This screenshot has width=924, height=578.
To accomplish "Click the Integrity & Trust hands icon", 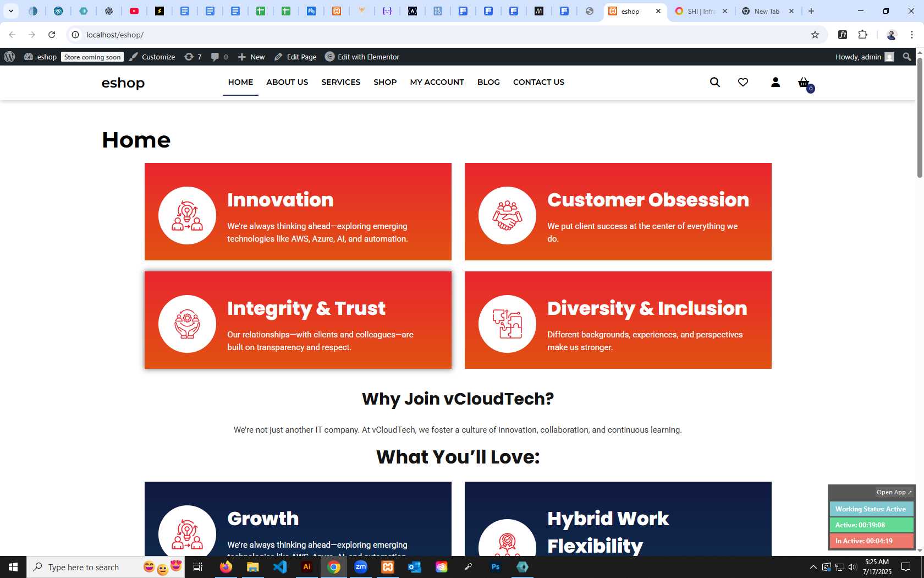I will tap(187, 324).
